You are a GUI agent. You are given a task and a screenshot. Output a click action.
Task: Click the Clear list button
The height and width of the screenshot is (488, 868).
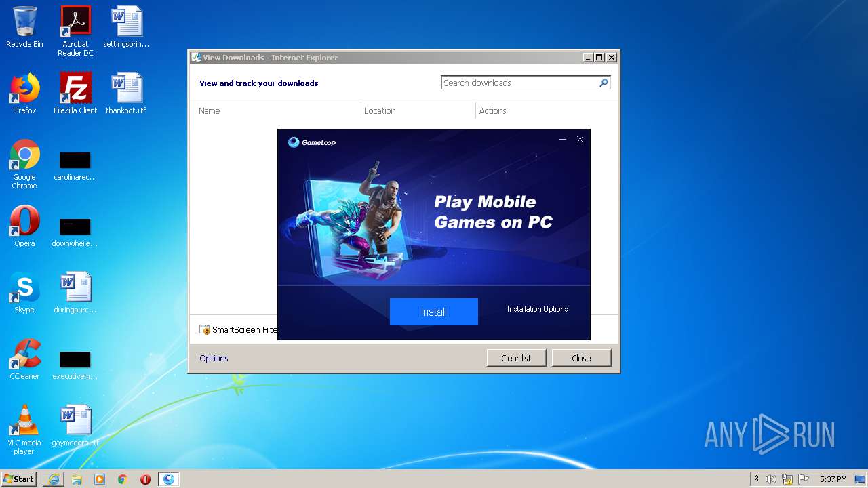516,358
